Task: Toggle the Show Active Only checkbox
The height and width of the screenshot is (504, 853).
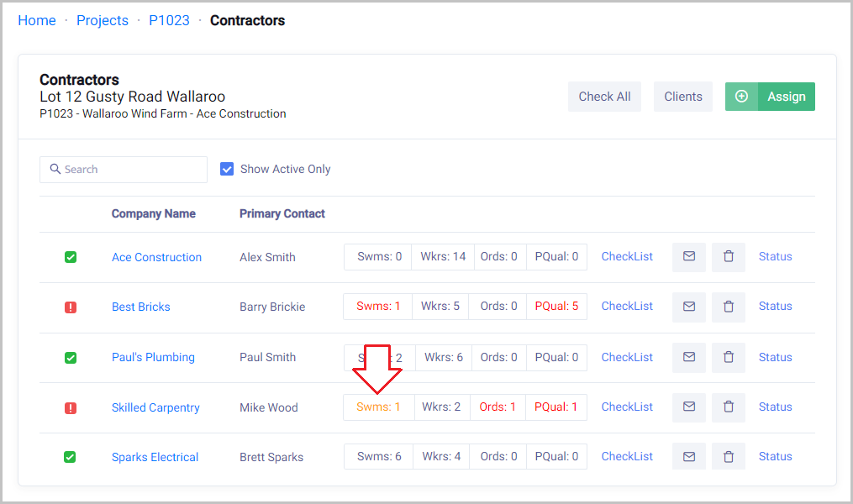Action: [x=227, y=169]
